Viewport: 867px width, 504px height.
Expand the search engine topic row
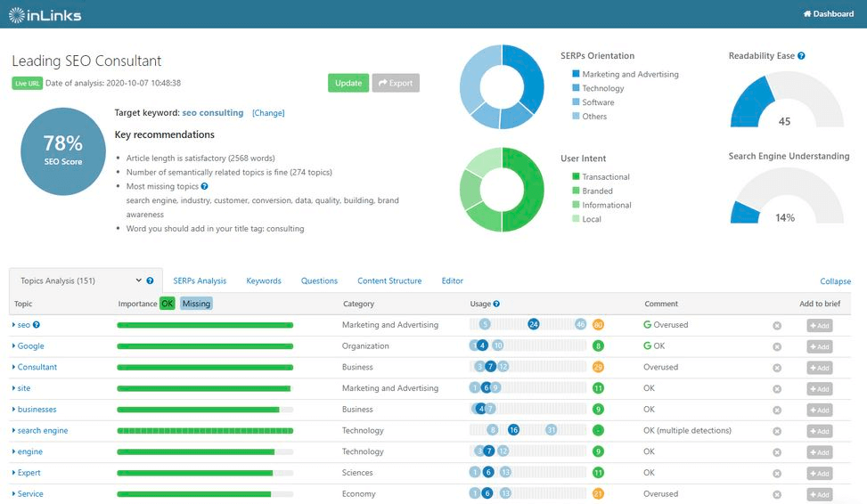tap(14, 431)
